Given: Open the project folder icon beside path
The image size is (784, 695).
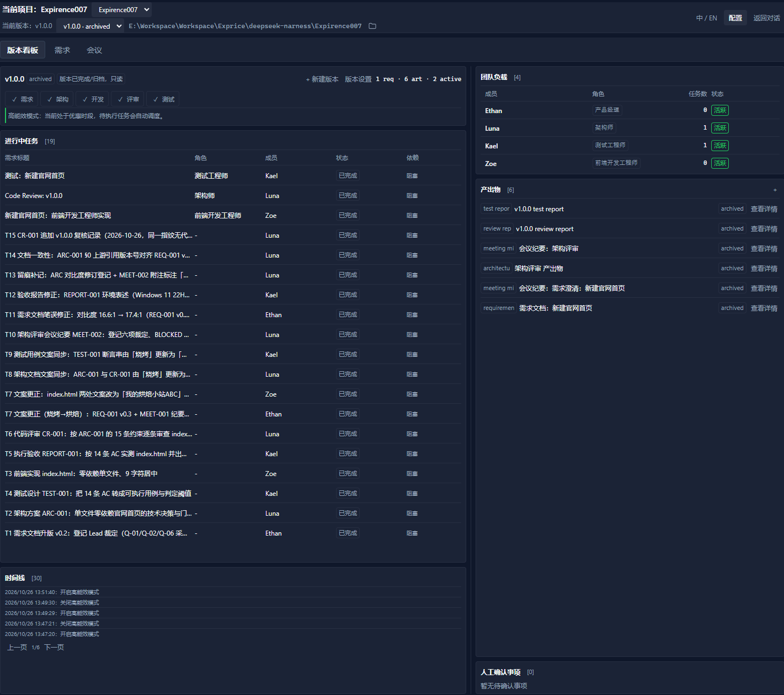Looking at the screenshot, I should pyautogui.click(x=372, y=26).
